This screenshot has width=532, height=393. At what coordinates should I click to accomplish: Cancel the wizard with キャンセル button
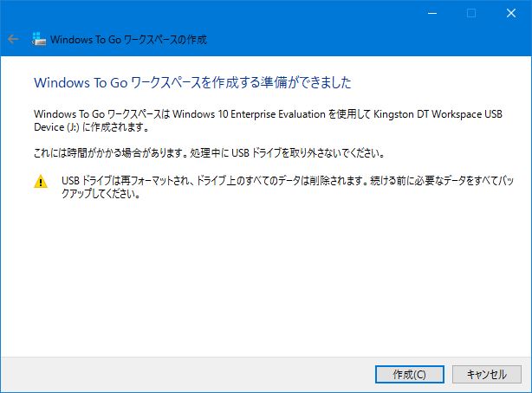pos(487,374)
